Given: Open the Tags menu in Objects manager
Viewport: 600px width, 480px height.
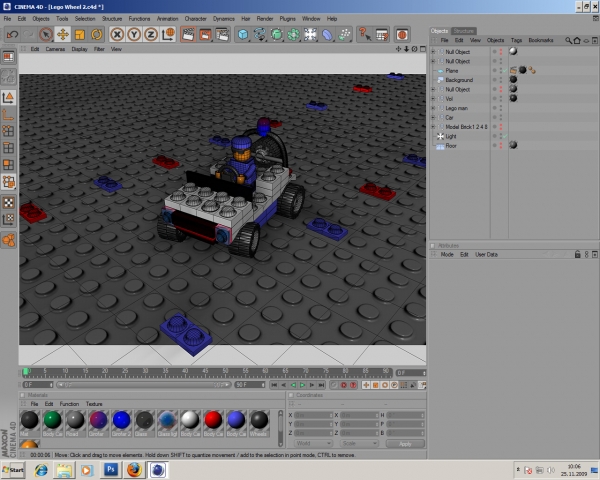Looking at the screenshot, I should (516, 40).
